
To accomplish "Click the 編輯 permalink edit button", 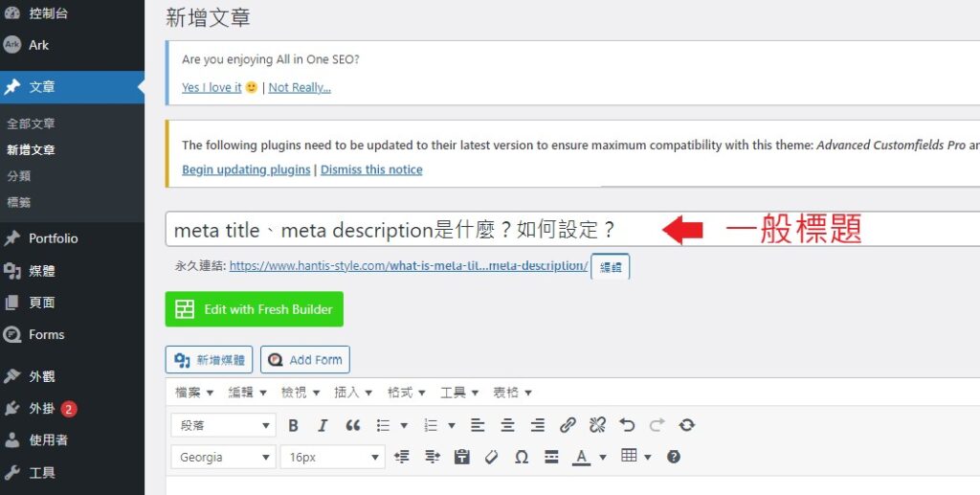I will [610, 267].
